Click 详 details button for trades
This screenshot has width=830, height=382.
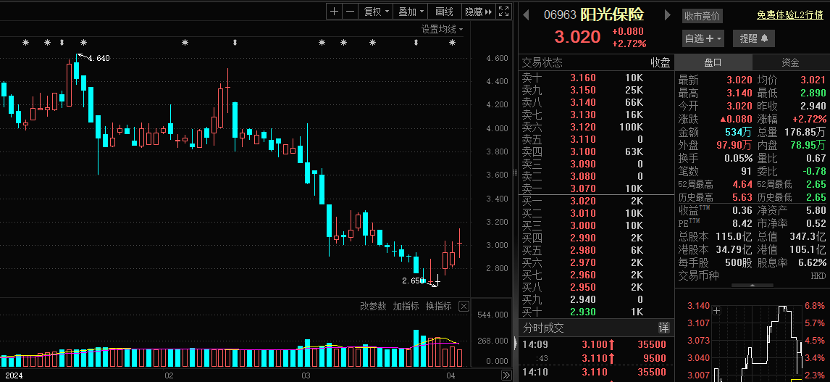[x=663, y=328]
